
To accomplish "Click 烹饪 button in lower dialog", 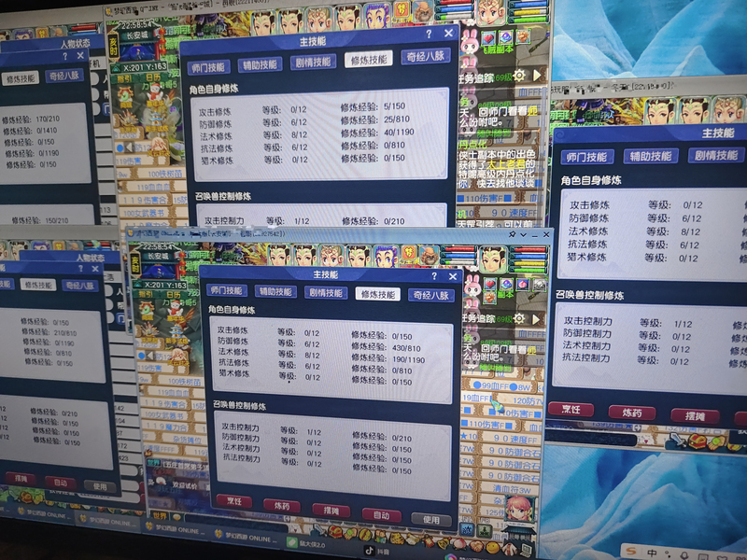I will 234,500.
